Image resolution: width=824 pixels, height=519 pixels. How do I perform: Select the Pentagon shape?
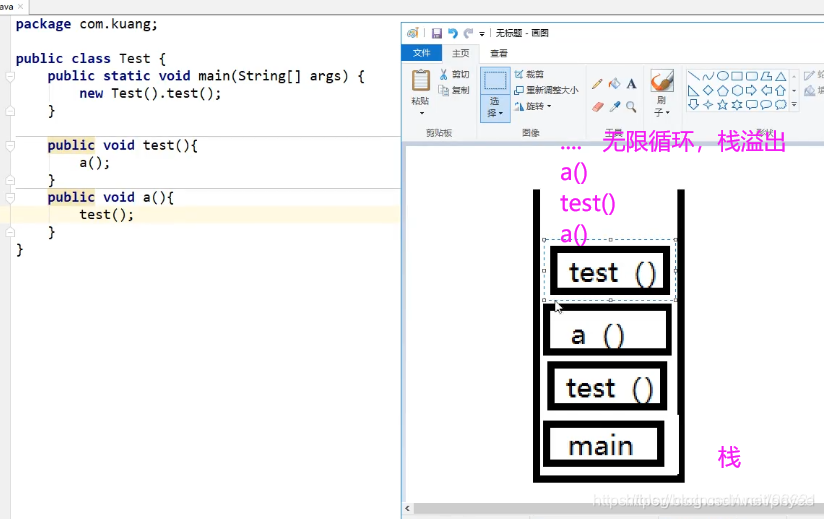[723, 90]
